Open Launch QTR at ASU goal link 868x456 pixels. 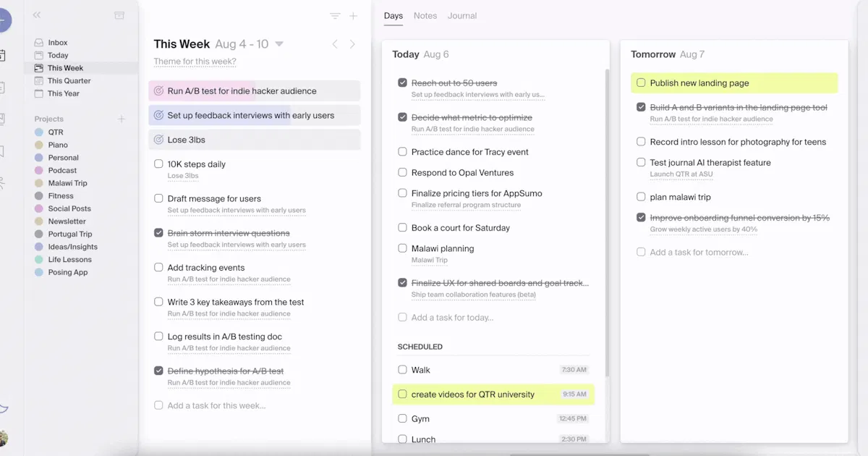coord(681,174)
